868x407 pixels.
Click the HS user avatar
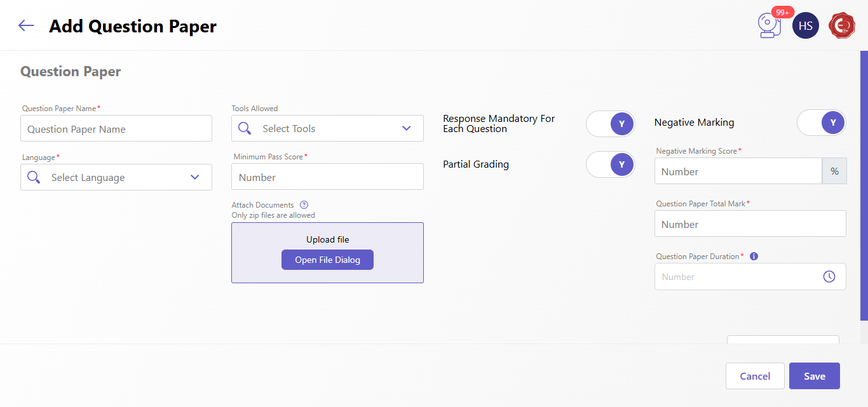pyautogui.click(x=805, y=26)
